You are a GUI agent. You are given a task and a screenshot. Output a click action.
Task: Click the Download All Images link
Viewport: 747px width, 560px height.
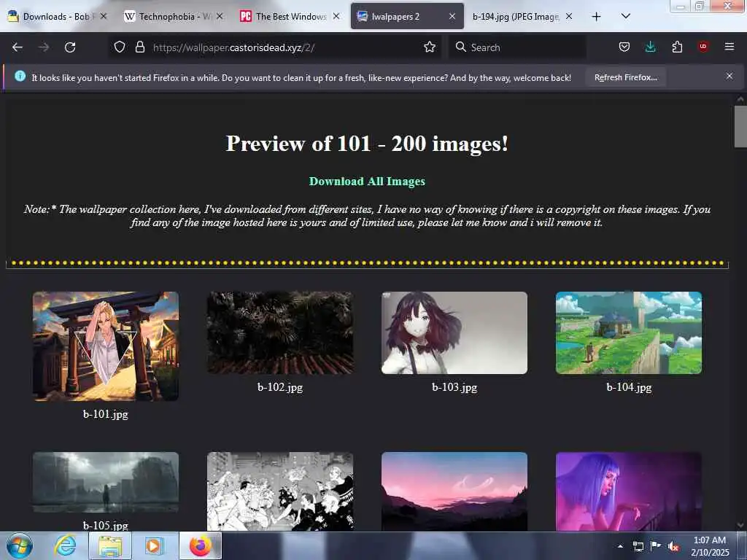(x=367, y=182)
